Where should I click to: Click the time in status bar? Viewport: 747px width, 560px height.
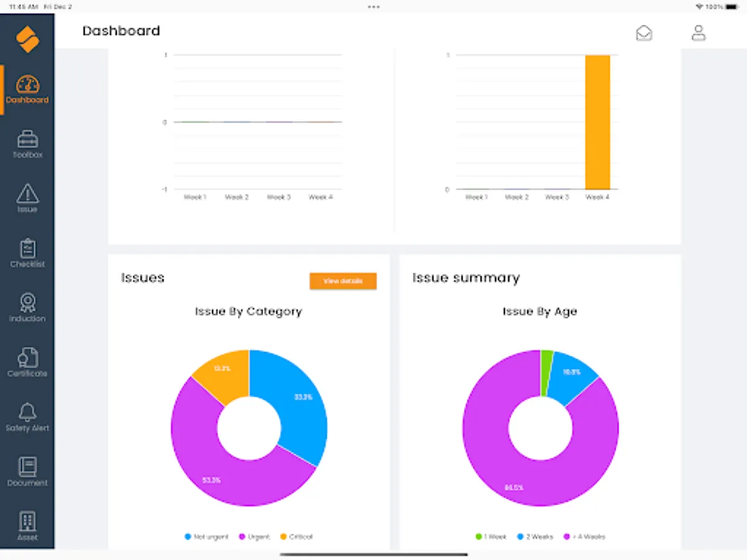point(24,7)
